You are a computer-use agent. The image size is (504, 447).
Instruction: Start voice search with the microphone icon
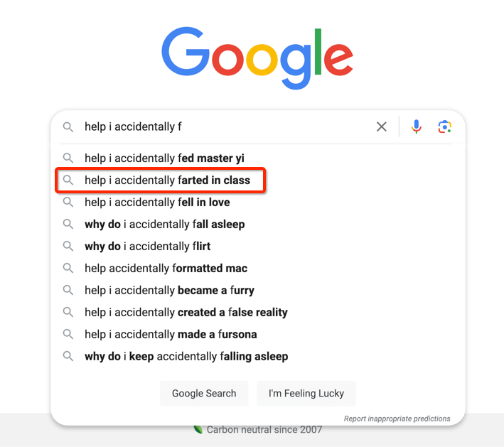click(417, 126)
